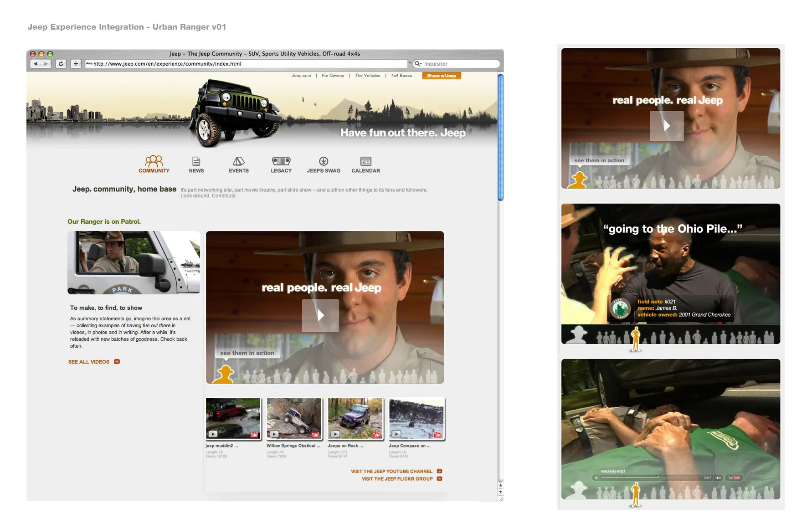The width and height of the screenshot is (812, 524).
Task: Click 'see them in action' in top right panel
Action: tap(599, 160)
